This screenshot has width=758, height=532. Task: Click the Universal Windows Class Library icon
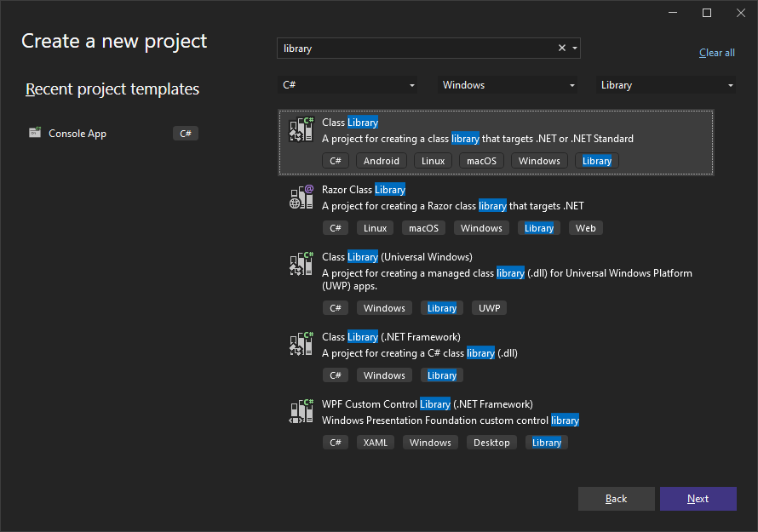301,264
